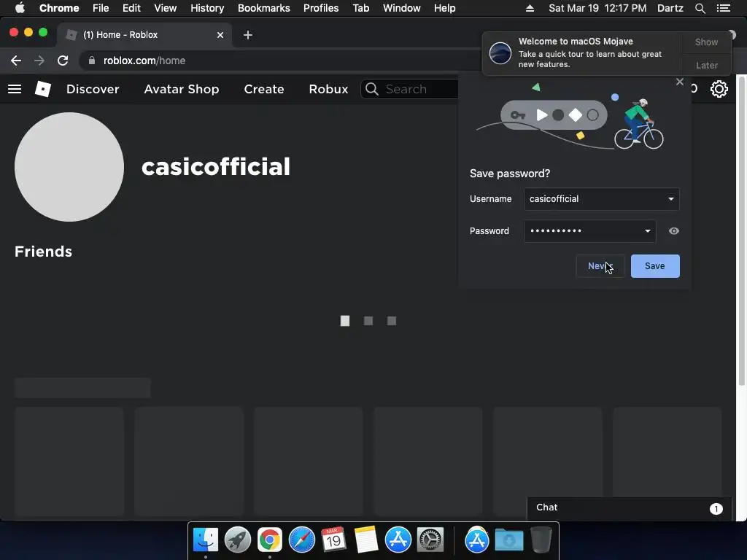The width and height of the screenshot is (747, 560).
Task: Open the Robux page
Action: [x=328, y=89]
